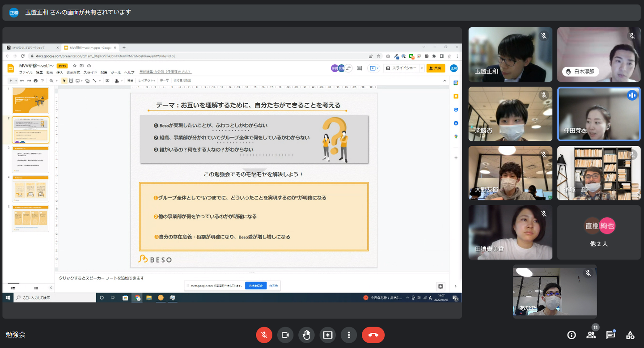Select the Shape tool

pos(87,81)
